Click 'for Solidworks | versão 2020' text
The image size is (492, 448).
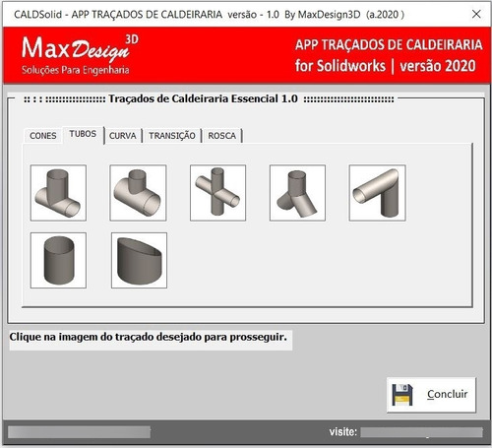(386, 66)
